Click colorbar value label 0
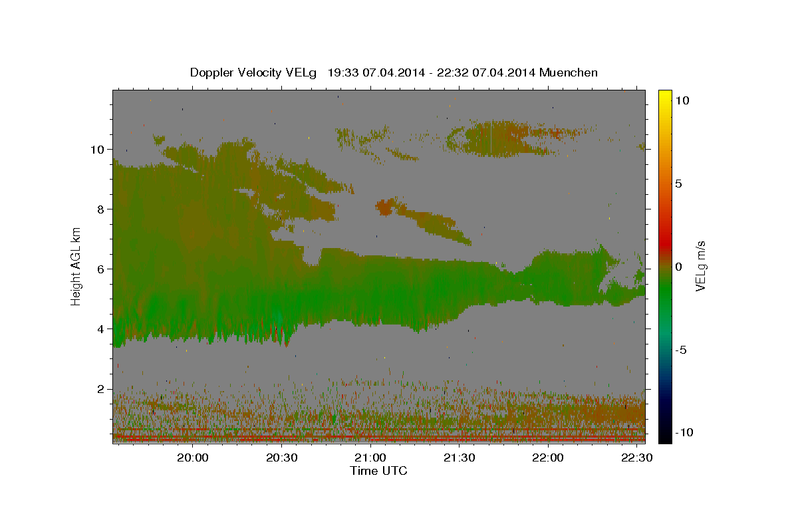This screenshot has height=532, width=798. tap(678, 267)
